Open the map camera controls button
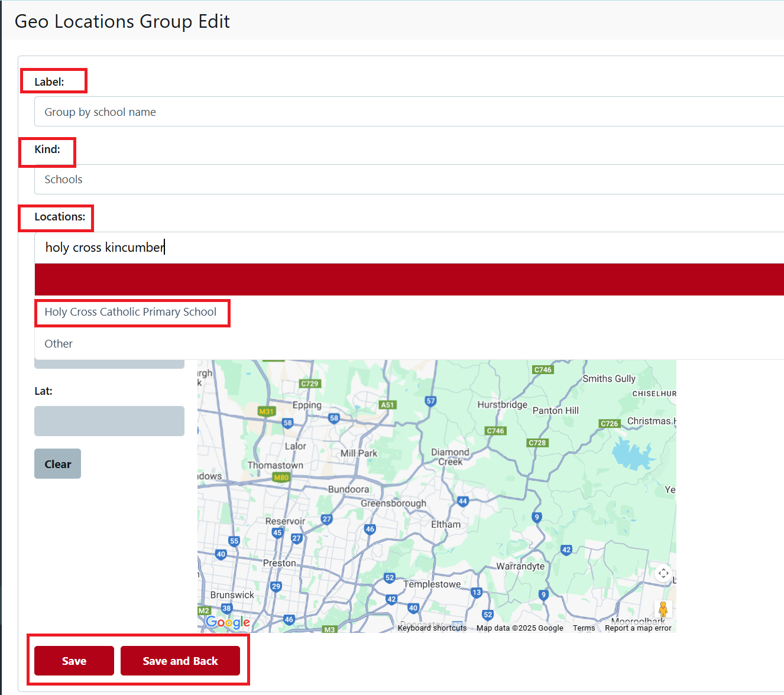Screen dimensions: 784x695 coord(663,573)
